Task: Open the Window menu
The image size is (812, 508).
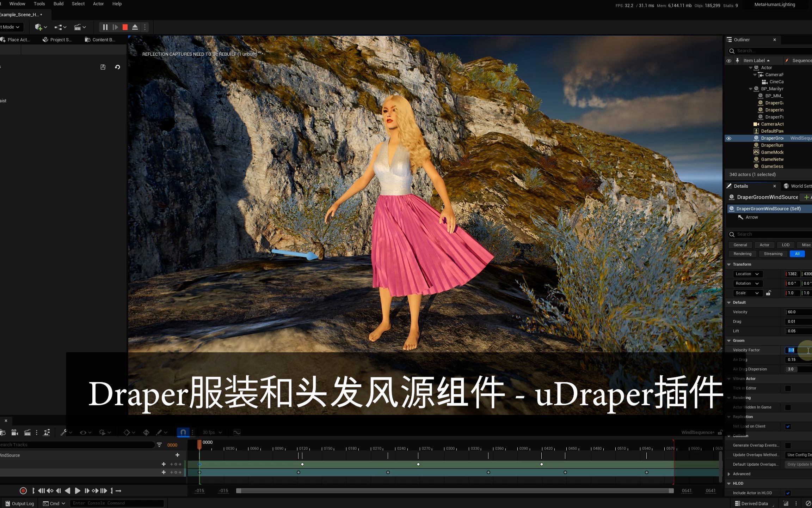Action: [x=17, y=4]
